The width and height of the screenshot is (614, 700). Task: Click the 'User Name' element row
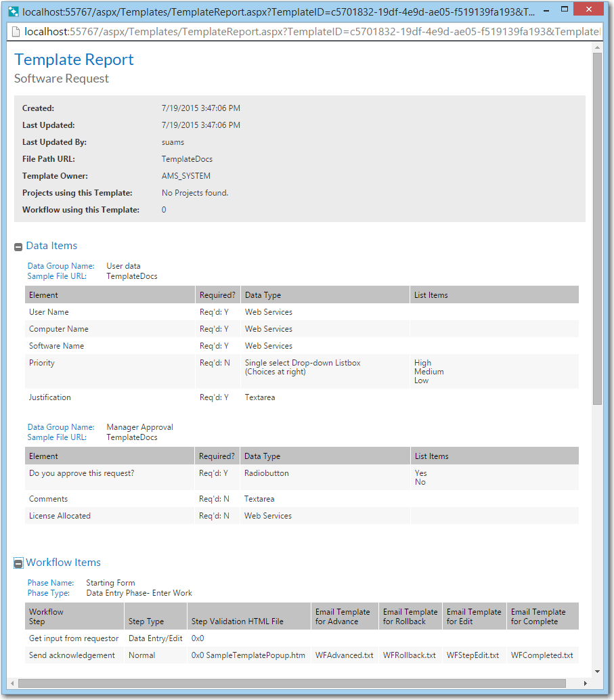[x=302, y=312]
